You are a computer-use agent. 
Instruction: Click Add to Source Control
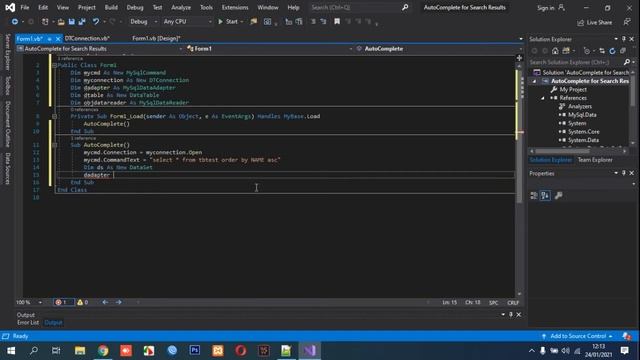click(x=578, y=336)
